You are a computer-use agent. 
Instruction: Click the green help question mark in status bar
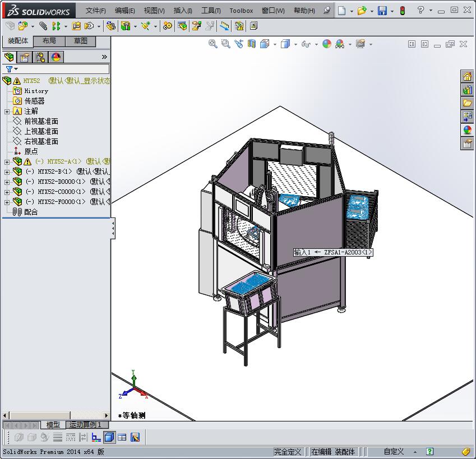coord(429,452)
